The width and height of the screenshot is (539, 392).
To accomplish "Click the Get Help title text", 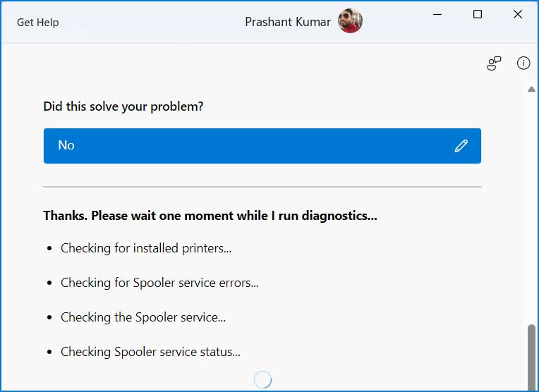I will 38,23.
